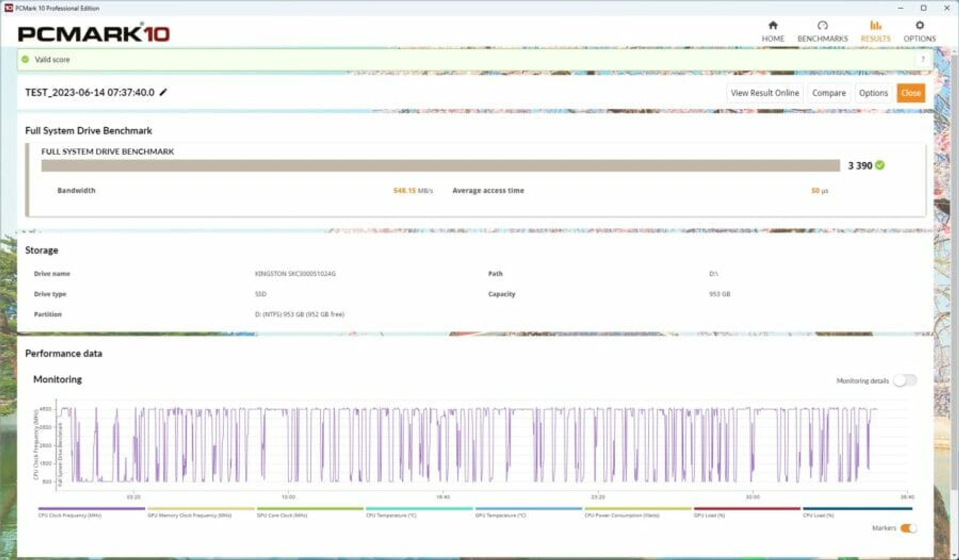Open the BENCHMARKS gauge icon

pyautogui.click(x=822, y=25)
